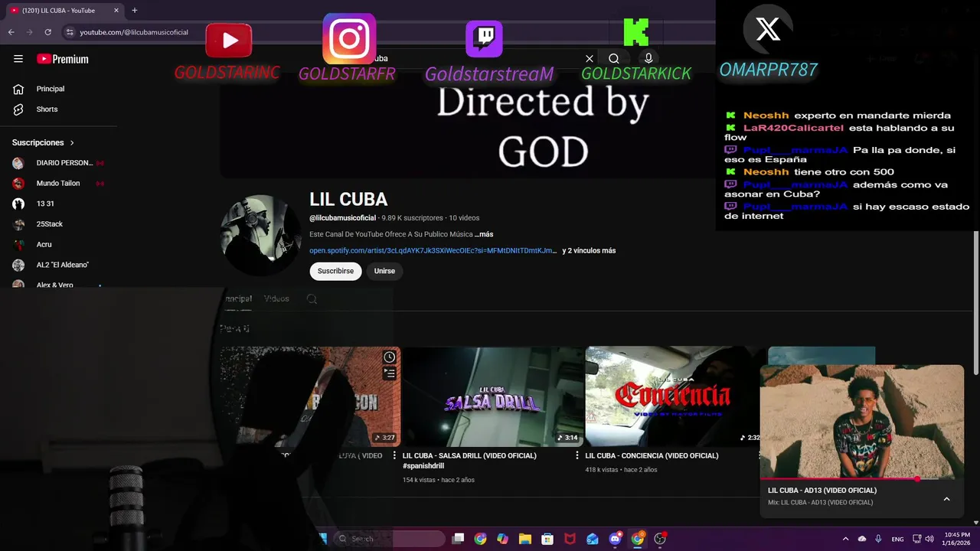Click the LIL CUBA channel name heading

click(x=348, y=199)
